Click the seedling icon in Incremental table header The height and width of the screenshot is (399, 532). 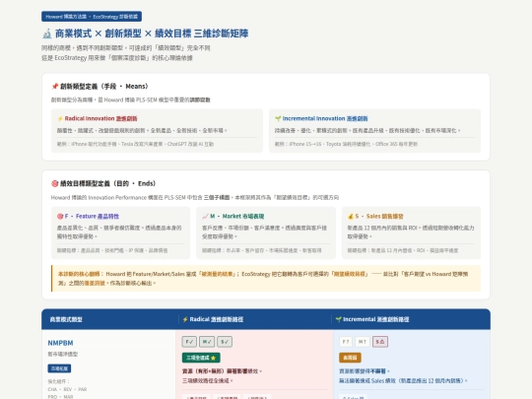point(338,319)
